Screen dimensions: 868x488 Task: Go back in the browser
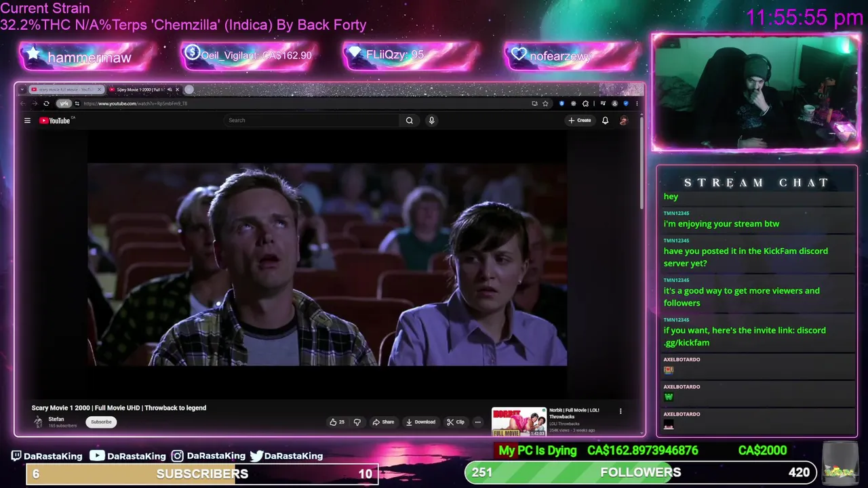pos(22,104)
